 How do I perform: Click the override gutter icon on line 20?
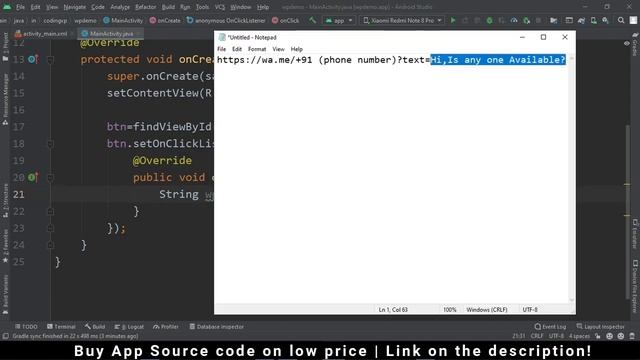[x=33, y=178]
